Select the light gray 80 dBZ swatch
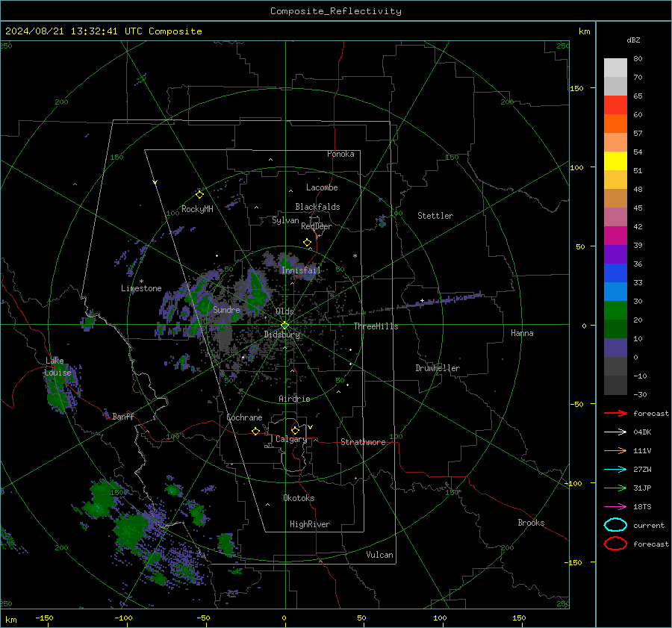The image size is (672, 628). (x=615, y=67)
